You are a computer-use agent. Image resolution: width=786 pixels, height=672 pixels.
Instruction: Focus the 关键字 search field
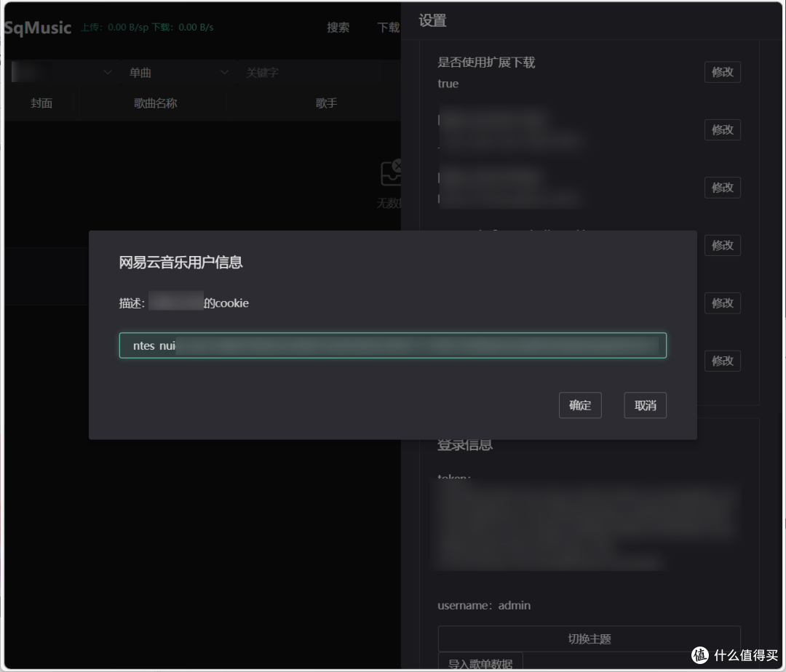point(318,73)
